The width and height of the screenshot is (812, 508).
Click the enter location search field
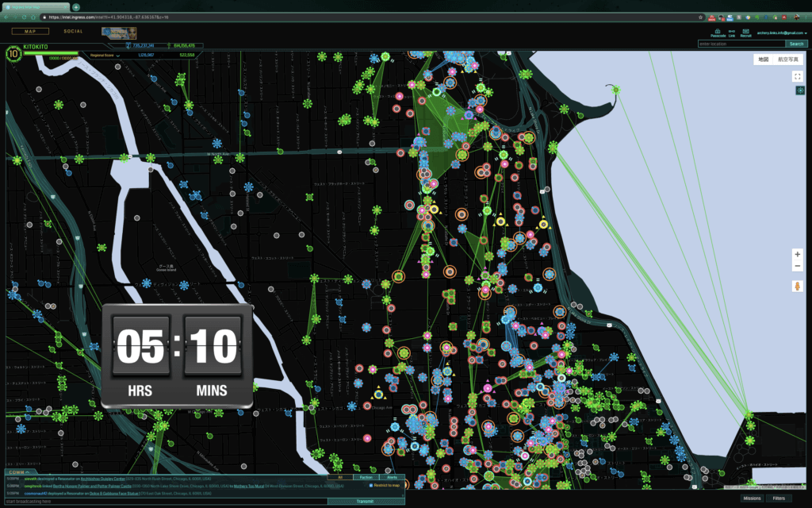click(741, 44)
